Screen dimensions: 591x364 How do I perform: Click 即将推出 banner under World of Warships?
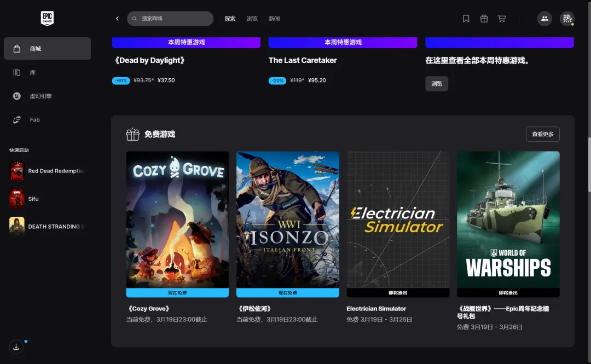[x=508, y=293]
